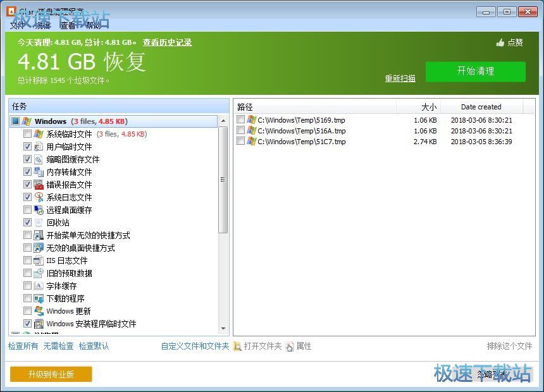Click the Glary application icon in title bar
The width and height of the screenshot is (544, 392).
pos(11,11)
